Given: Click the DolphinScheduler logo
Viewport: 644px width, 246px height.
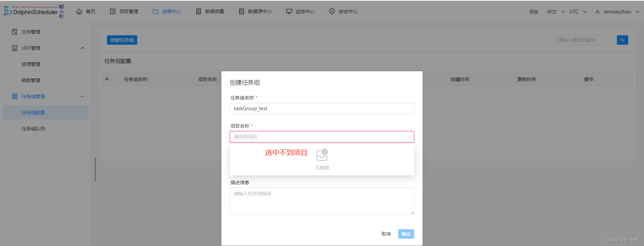Looking at the screenshot, I should pos(31,12).
